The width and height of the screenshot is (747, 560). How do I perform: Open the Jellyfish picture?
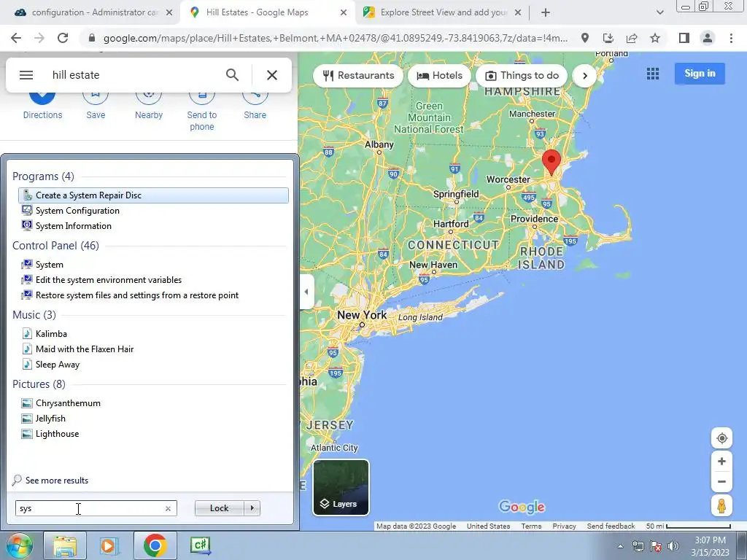click(x=153, y=418)
